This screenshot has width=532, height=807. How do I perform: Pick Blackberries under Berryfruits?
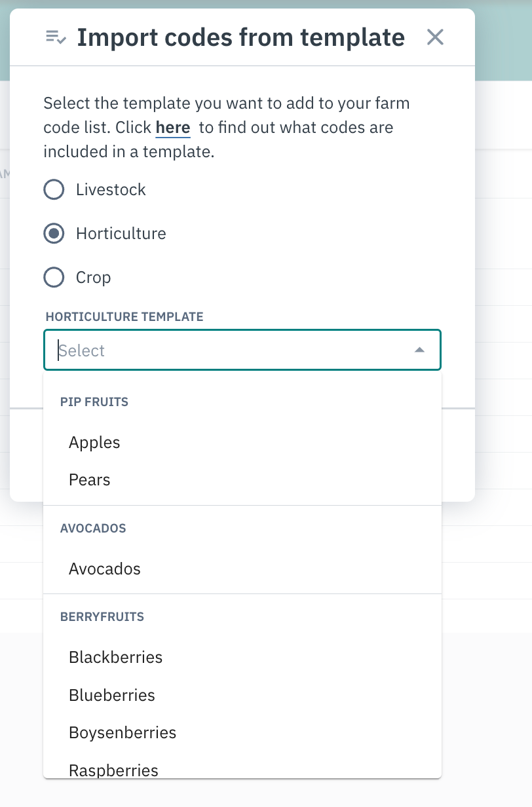115,657
